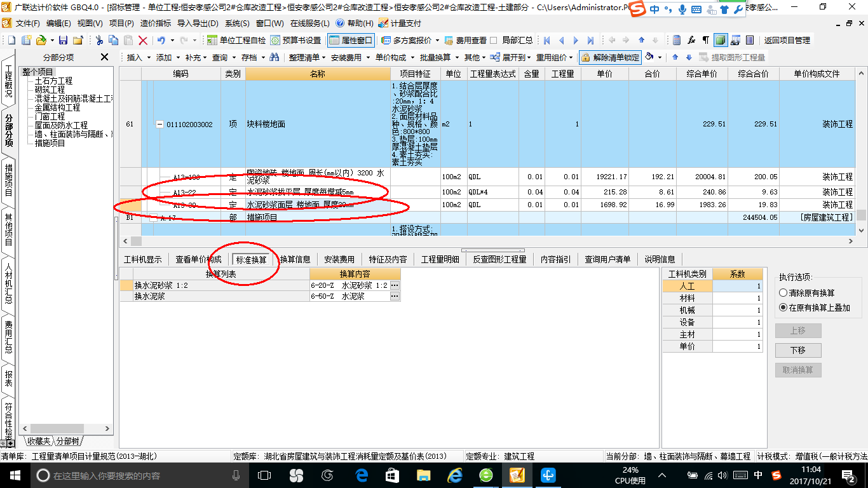Click the 下移 button
Viewport: 868px width, 488px height.
[x=797, y=350]
